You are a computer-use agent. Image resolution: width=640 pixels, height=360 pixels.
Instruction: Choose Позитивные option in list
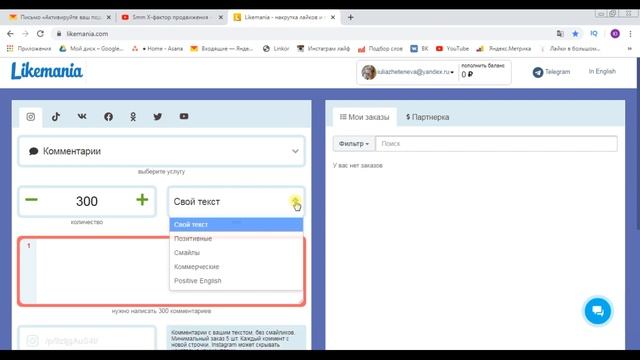point(236,238)
